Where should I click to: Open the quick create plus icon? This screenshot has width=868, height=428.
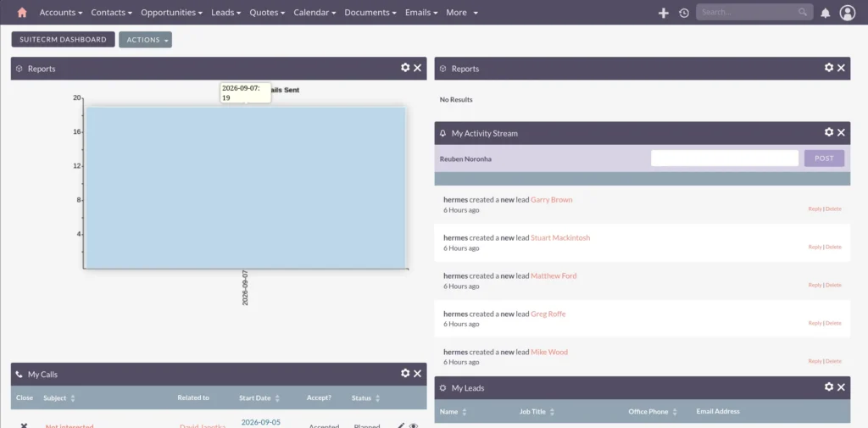pos(663,13)
